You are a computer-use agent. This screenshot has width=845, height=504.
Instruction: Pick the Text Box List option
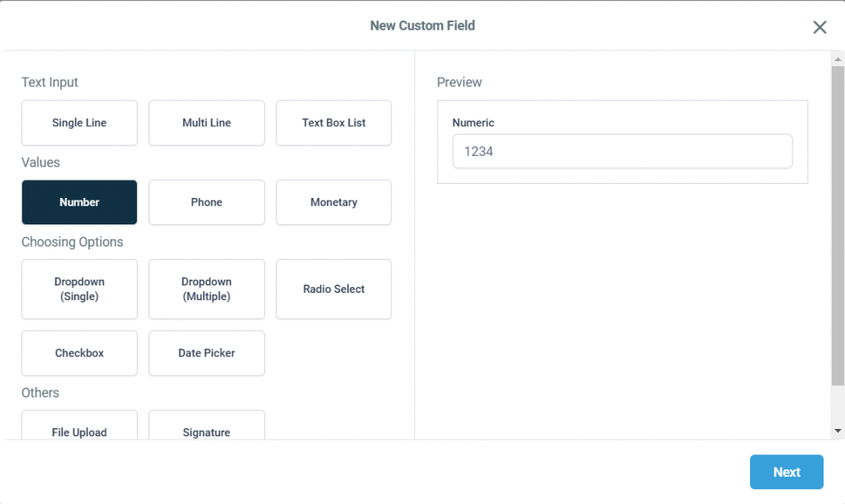tap(333, 123)
